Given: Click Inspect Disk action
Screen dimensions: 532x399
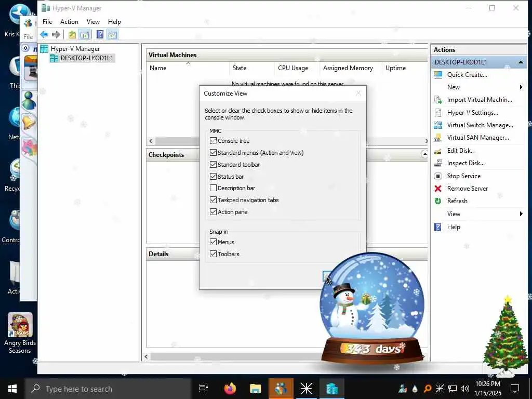Looking at the screenshot, I should tap(465, 163).
